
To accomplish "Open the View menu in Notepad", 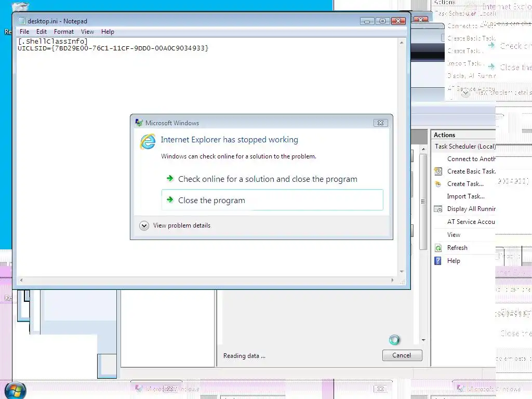I will pyautogui.click(x=87, y=32).
